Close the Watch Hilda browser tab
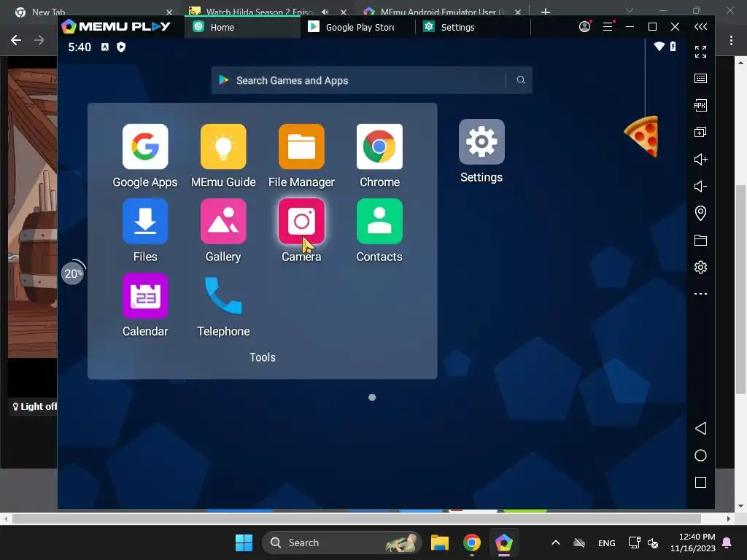The image size is (747, 560). coord(344,12)
